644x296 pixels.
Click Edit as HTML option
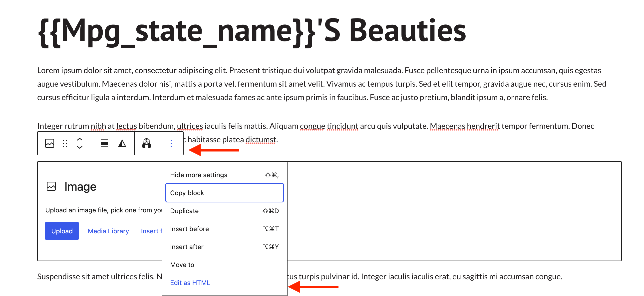pyautogui.click(x=190, y=283)
